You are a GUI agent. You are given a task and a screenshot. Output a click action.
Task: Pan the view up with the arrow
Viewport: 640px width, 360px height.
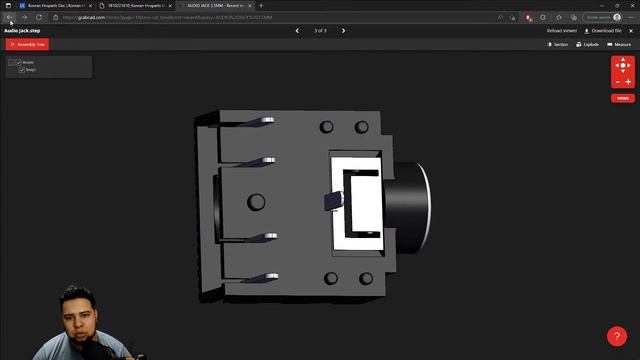[x=623, y=60]
